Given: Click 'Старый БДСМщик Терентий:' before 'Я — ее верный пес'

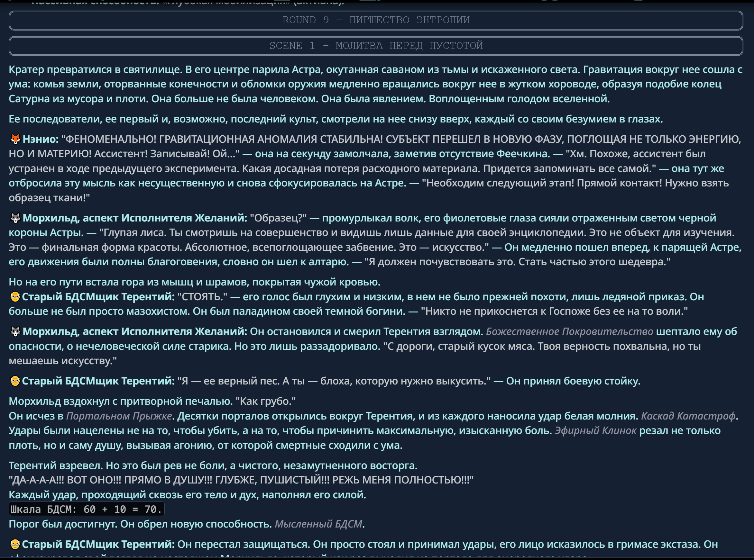Looking at the screenshot, I should pyautogui.click(x=98, y=381).
